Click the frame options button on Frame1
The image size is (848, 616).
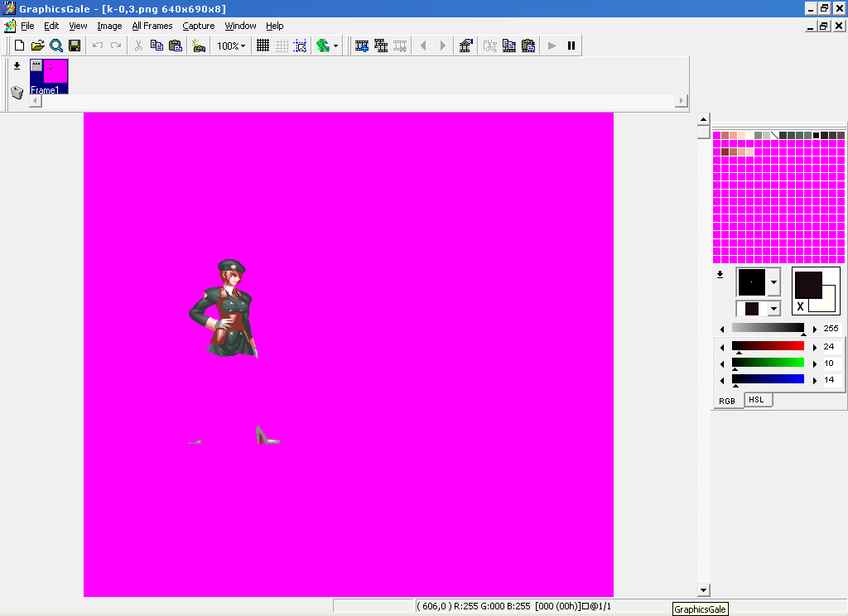pos(36,65)
